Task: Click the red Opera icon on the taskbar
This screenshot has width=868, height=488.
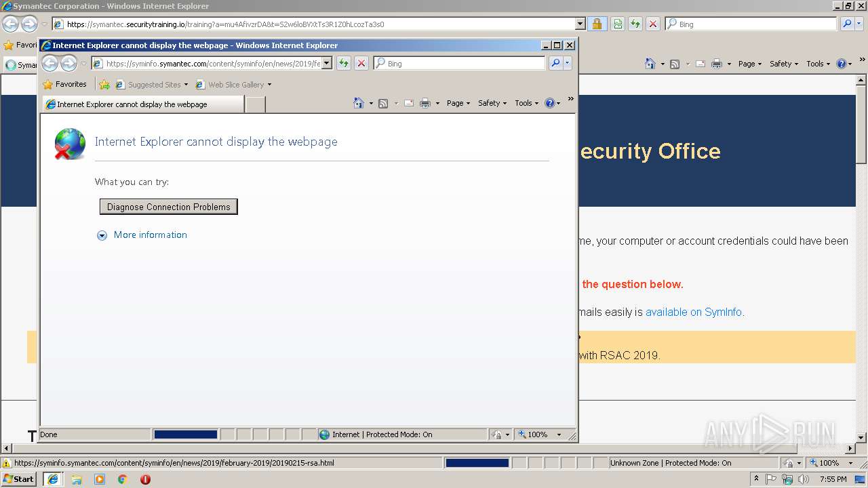Action: click(145, 479)
